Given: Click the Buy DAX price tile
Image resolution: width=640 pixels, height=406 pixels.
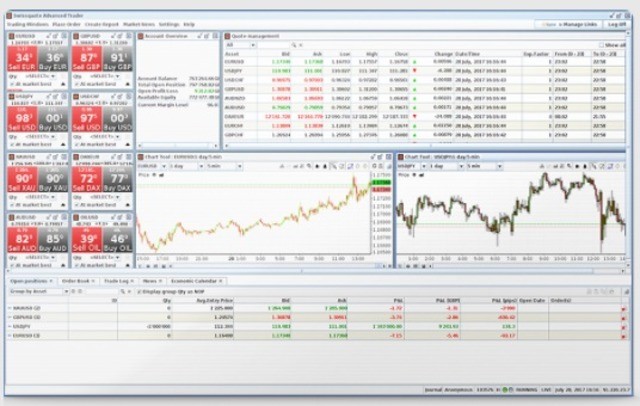Looking at the screenshot, I should click(118, 181).
